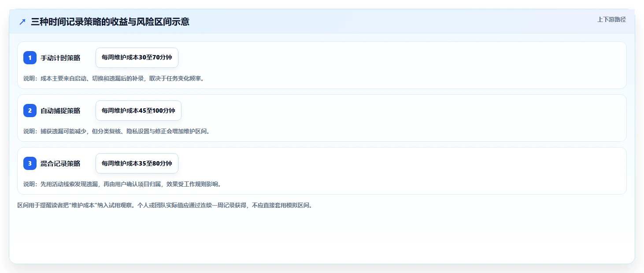Click the 每周维护成本35至80分钟 pill
644x273 pixels.
click(x=137, y=163)
